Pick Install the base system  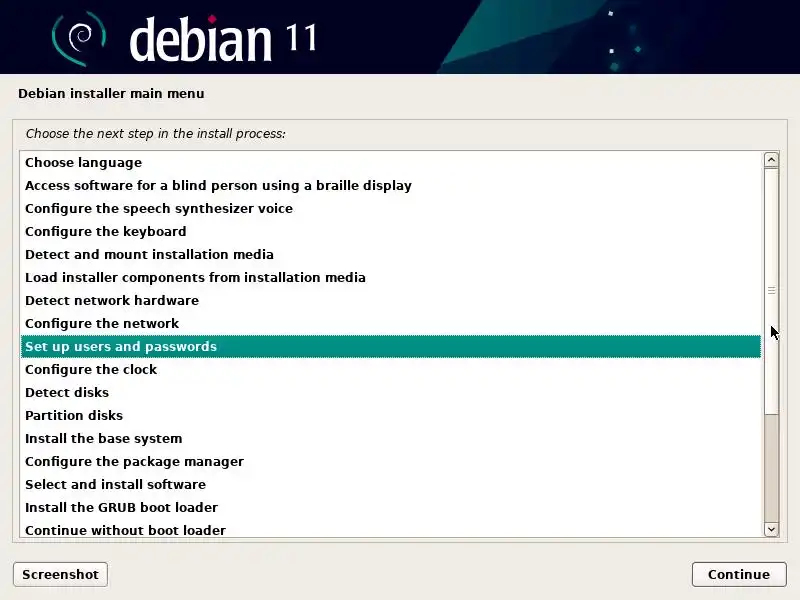(x=391, y=438)
